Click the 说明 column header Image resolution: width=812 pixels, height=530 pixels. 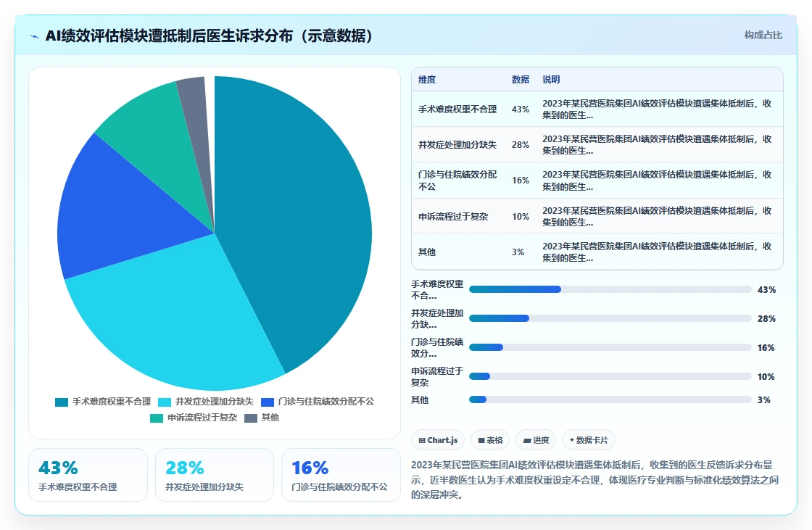(x=551, y=79)
